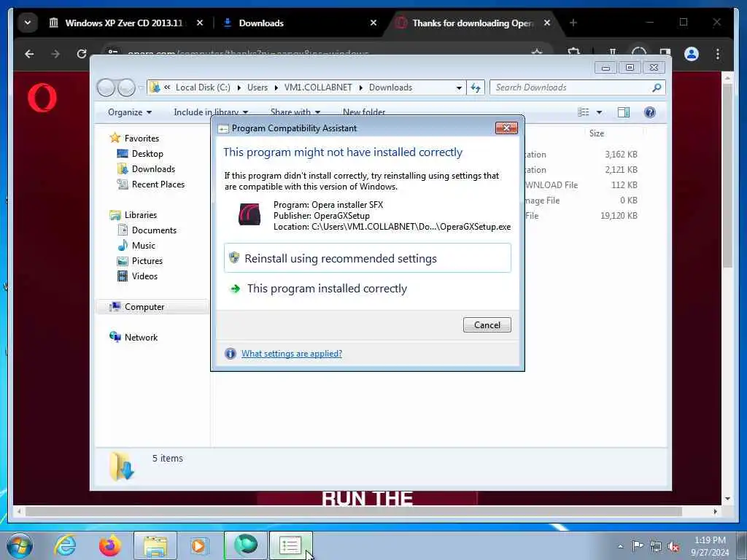
Task: Show hidden system tray icons
Action: [x=620, y=546]
